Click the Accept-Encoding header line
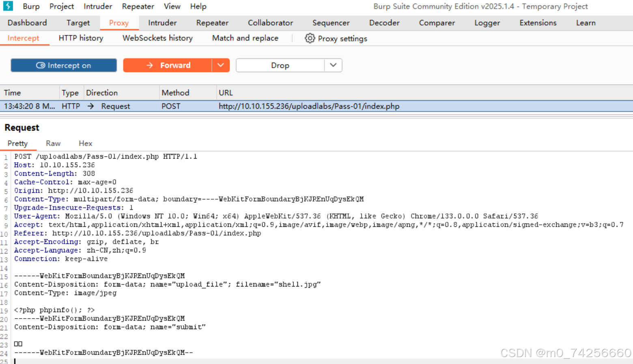 [x=86, y=241]
